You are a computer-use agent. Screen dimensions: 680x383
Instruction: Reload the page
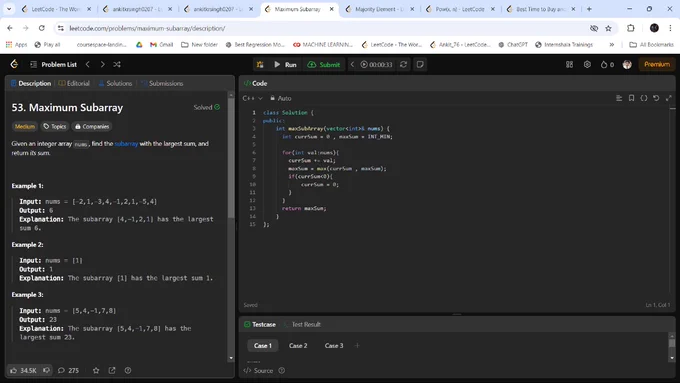pyautogui.click(x=42, y=28)
